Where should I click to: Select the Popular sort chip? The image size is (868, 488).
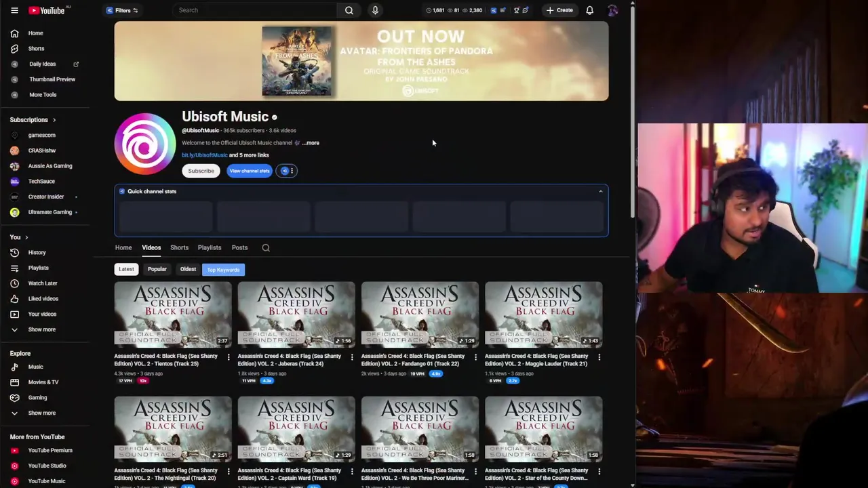[157, 269]
